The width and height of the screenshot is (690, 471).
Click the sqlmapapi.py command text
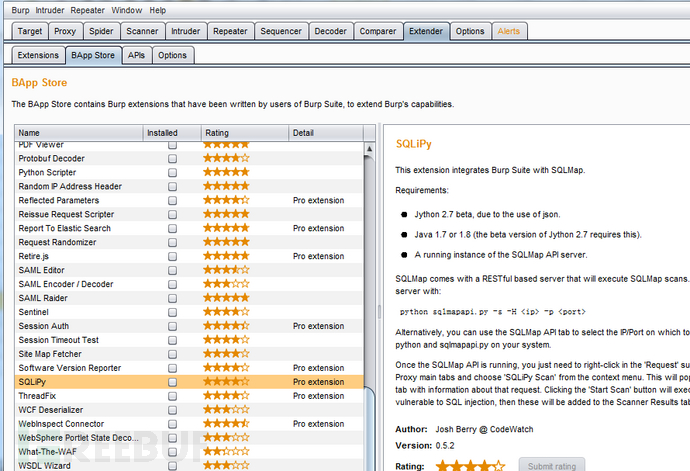pos(493,312)
